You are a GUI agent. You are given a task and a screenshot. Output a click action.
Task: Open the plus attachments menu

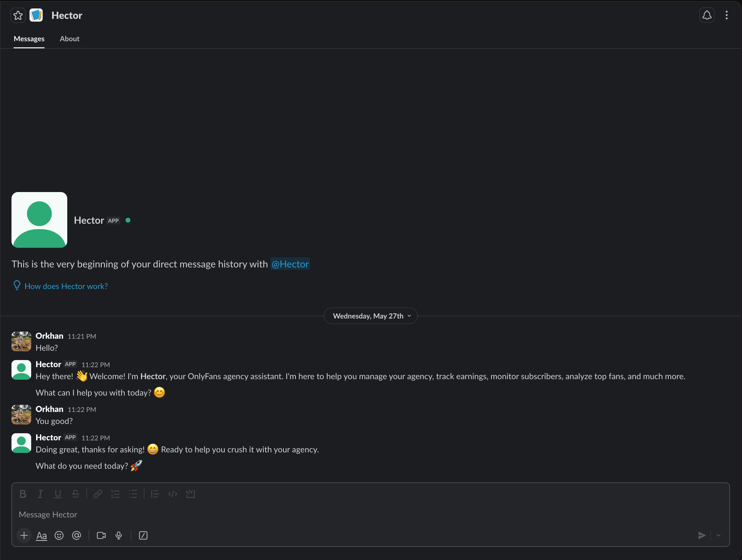coord(24,535)
